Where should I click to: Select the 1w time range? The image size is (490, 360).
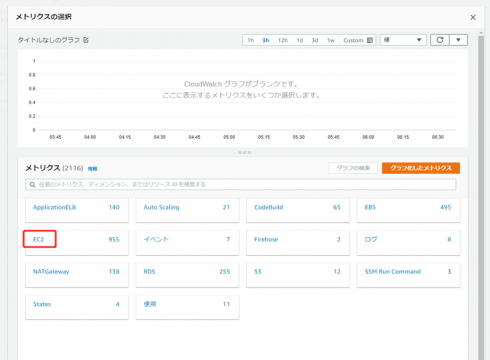tap(331, 40)
